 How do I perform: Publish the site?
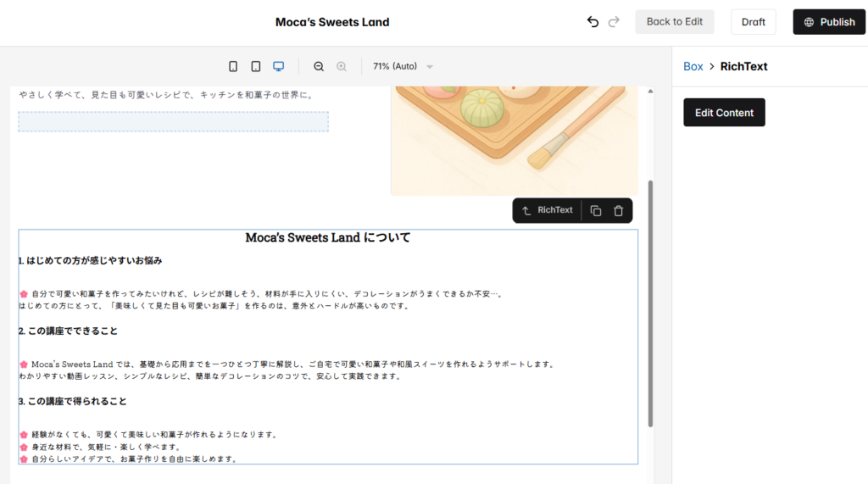[x=829, y=22]
